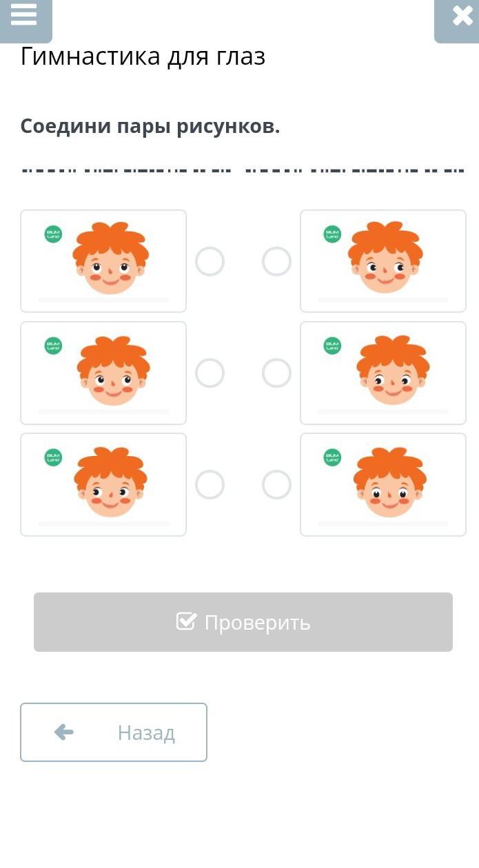This screenshot has height=868, width=479.
Task: Select the second left column radio circle
Action: (x=210, y=373)
